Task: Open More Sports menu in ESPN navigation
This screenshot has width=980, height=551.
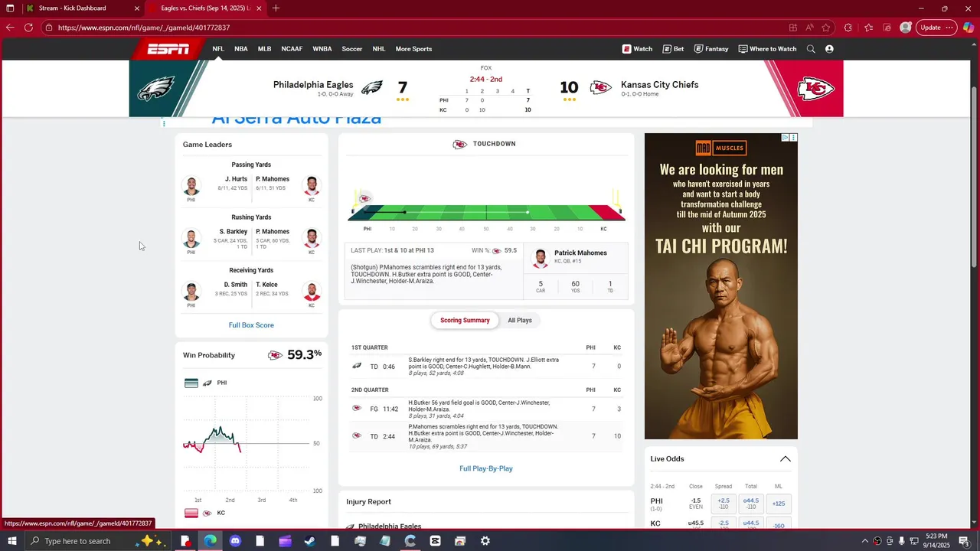Action: click(x=413, y=49)
